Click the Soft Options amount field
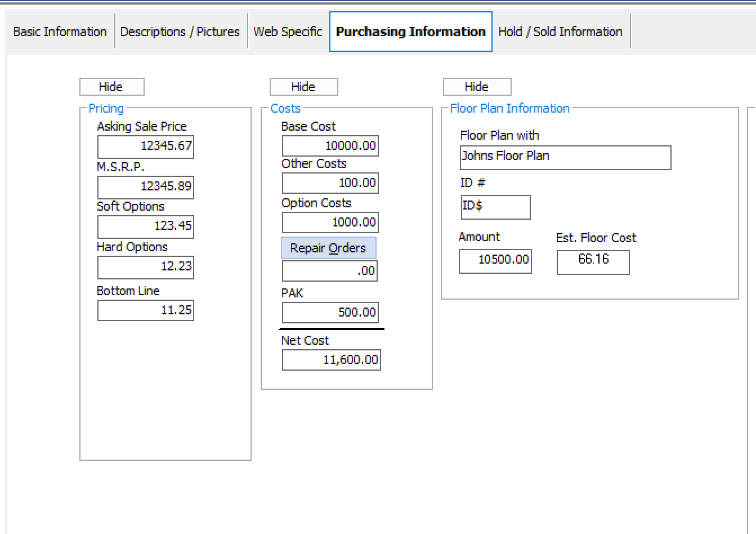The image size is (756, 534). [x=145, y=227]
